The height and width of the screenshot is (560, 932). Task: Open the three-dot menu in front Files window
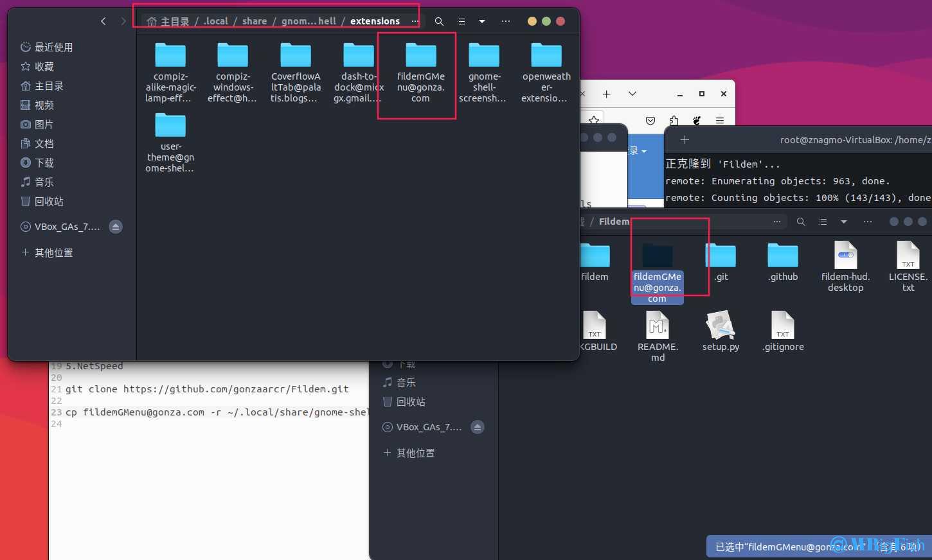[506, 21]
